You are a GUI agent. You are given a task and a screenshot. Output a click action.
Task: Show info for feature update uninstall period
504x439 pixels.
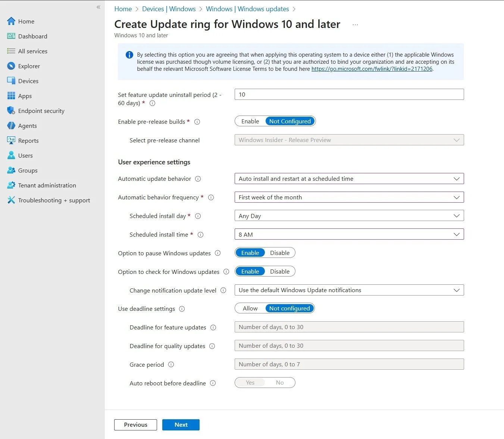coord(152,103)
